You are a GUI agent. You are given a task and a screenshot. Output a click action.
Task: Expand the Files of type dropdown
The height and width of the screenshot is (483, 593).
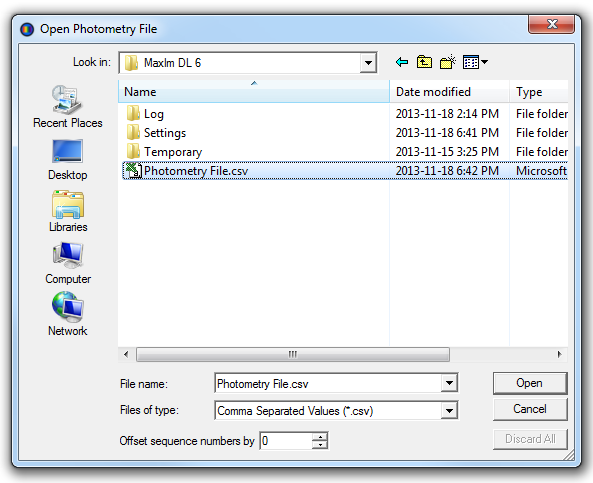pos(449,410)
